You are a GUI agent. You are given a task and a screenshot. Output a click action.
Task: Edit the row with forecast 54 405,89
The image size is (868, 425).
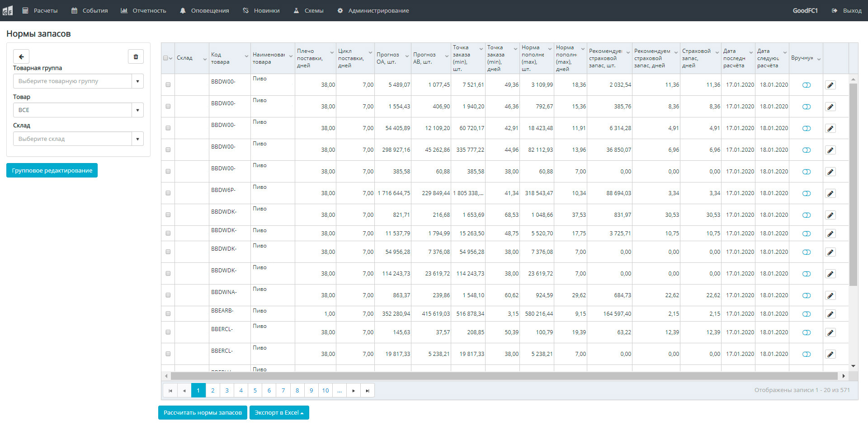830,128
